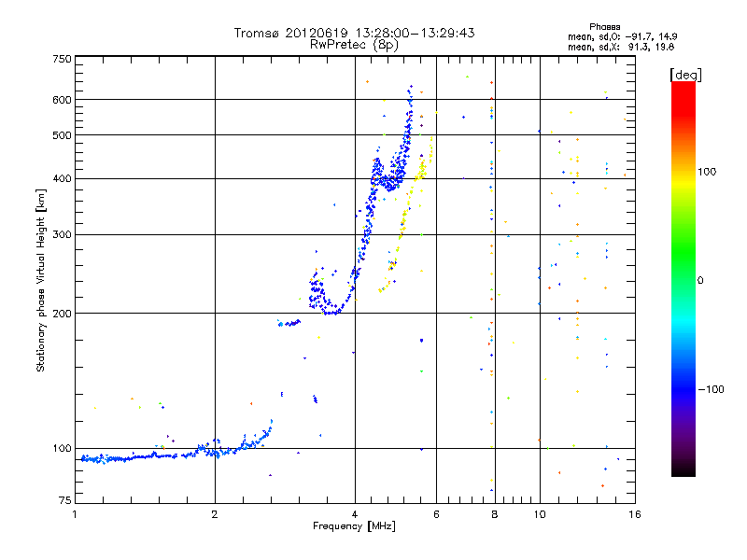Click the Phases statistics header text
The width and height of the screenshot is (747, 560).
[604, 27]
